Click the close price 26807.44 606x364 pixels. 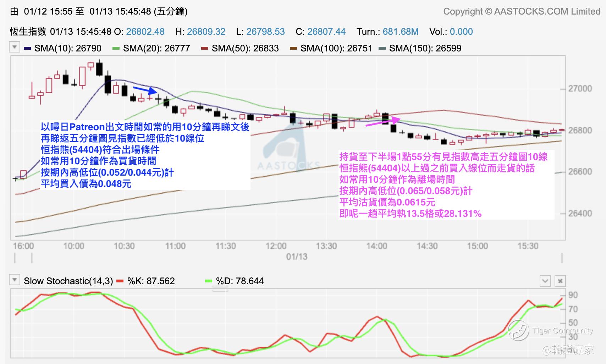326,32
